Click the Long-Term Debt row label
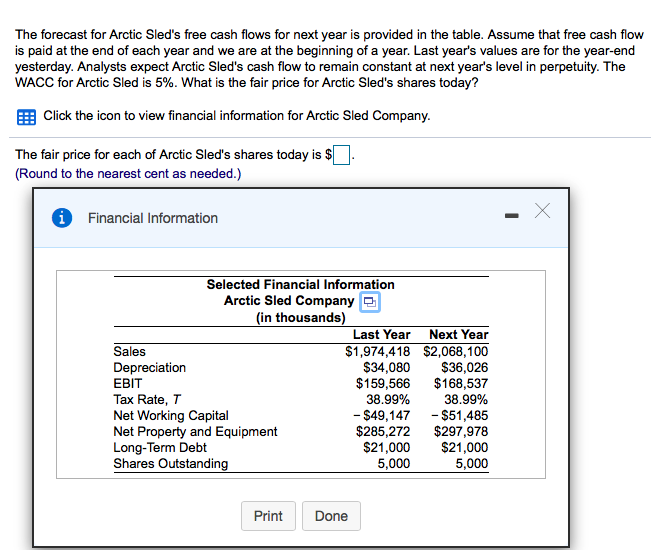670x553 pixels. (x=160, y=447)
